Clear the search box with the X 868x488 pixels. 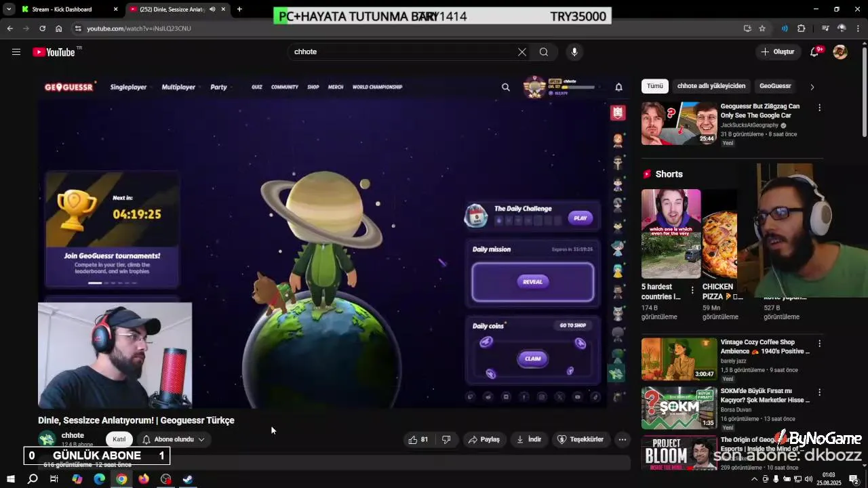pos(522,52)
